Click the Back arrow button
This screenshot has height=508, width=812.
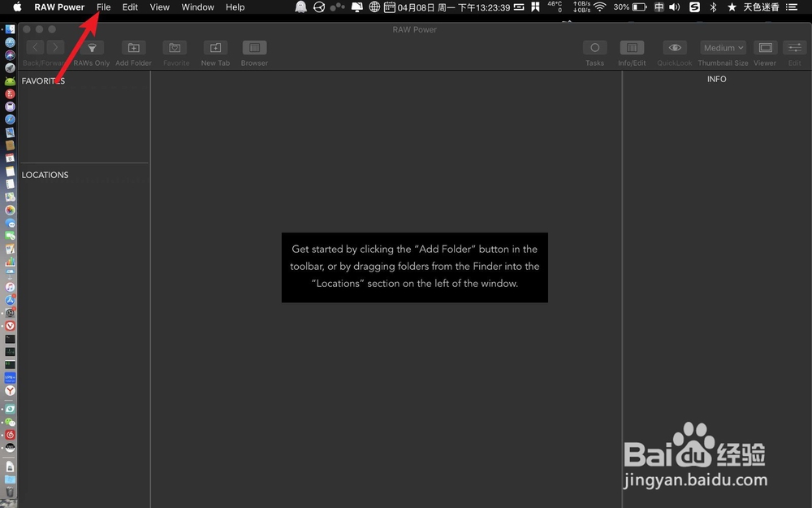click(x=35, y=48)
